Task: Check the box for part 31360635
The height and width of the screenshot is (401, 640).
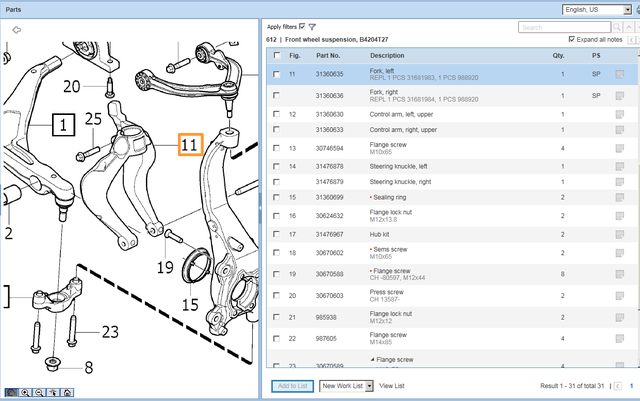Action: pyautogui.click(x=277, y=75)
